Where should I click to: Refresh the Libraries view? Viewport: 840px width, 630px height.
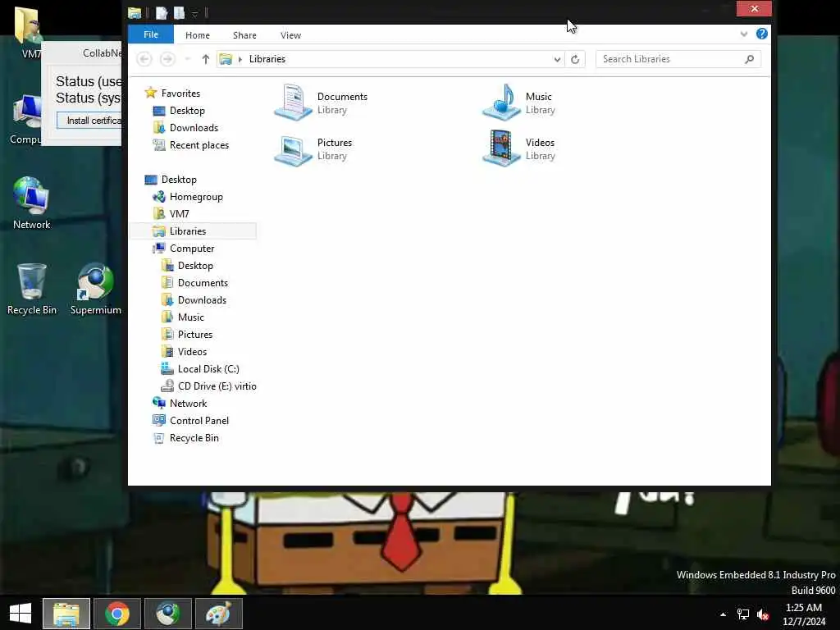(x=575, y=59)
